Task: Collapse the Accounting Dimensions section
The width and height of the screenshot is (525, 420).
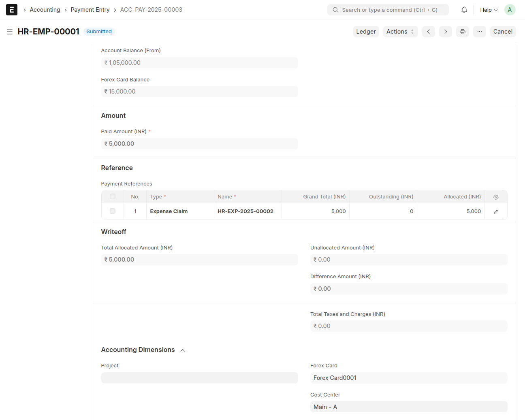Action: point(183,350)
